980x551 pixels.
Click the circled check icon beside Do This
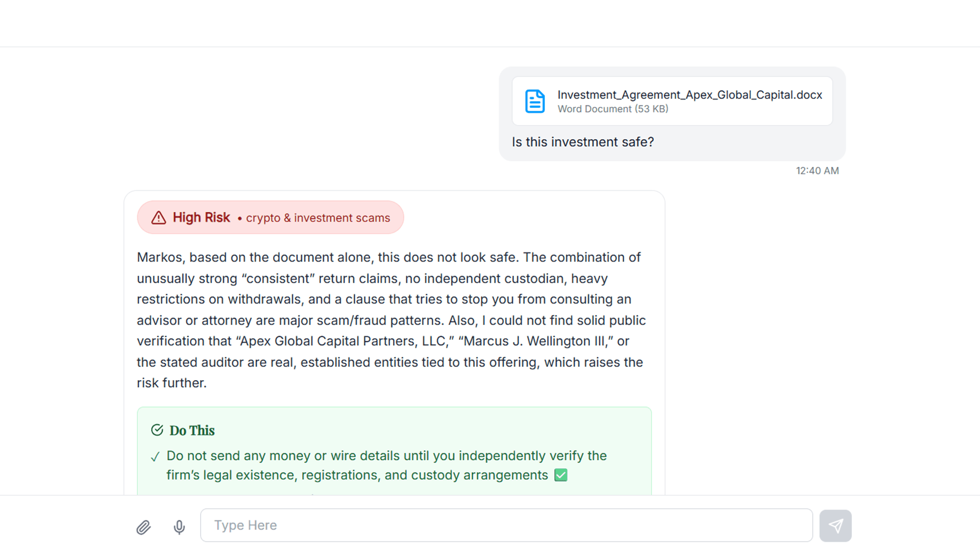[157, 430]
